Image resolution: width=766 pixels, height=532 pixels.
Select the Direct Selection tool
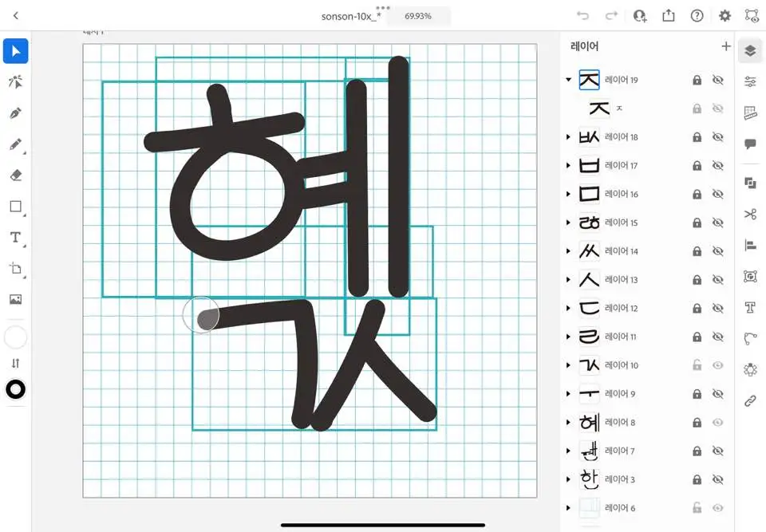point(16,82)
